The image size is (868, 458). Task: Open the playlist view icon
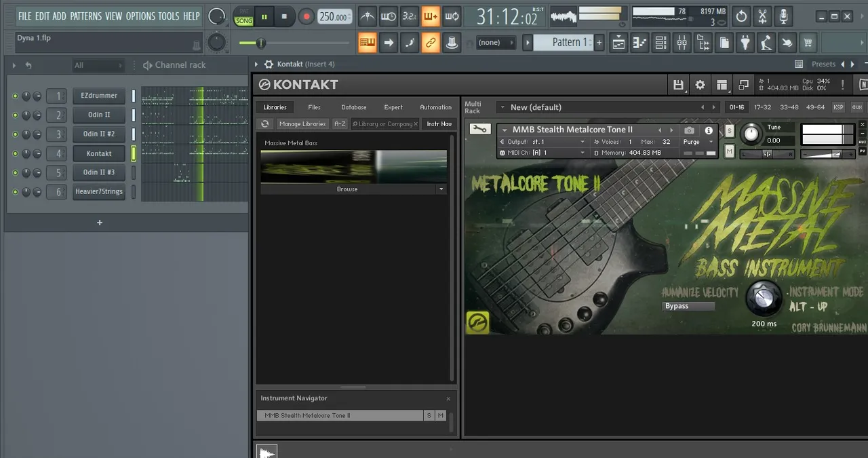coord(618,43)
